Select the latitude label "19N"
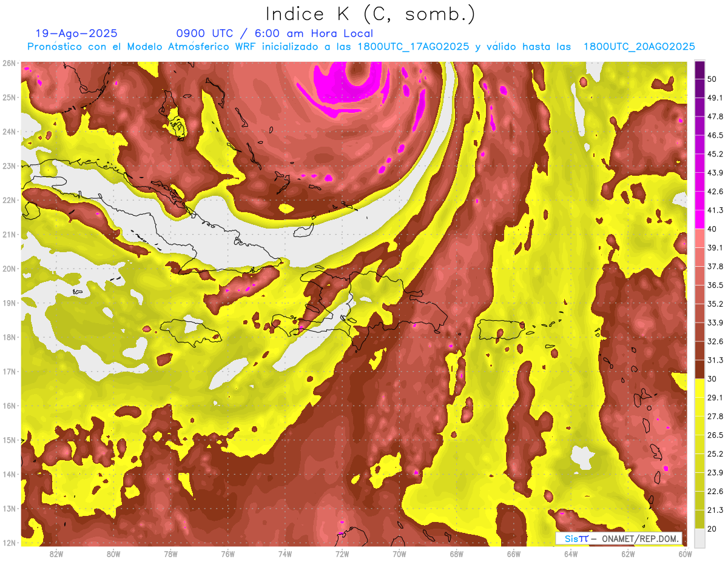Screen dimensions: 728x562 (8, 303)
